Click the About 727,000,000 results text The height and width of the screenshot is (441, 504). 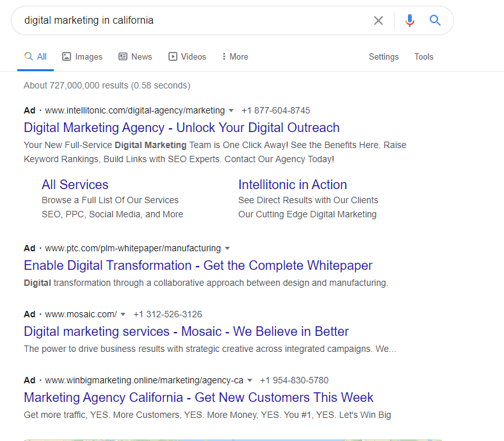pyautogui.click(x=107, y=85)
